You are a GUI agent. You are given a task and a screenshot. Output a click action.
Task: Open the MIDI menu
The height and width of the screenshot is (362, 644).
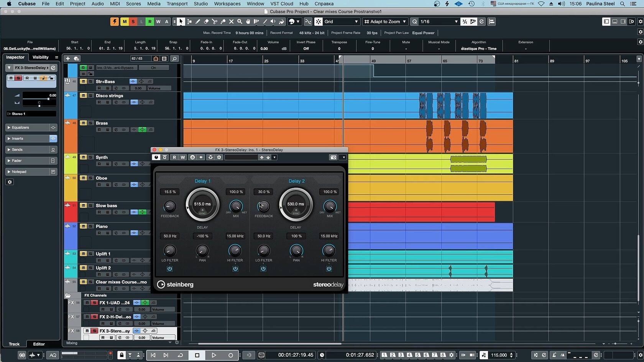pos(115,4)
